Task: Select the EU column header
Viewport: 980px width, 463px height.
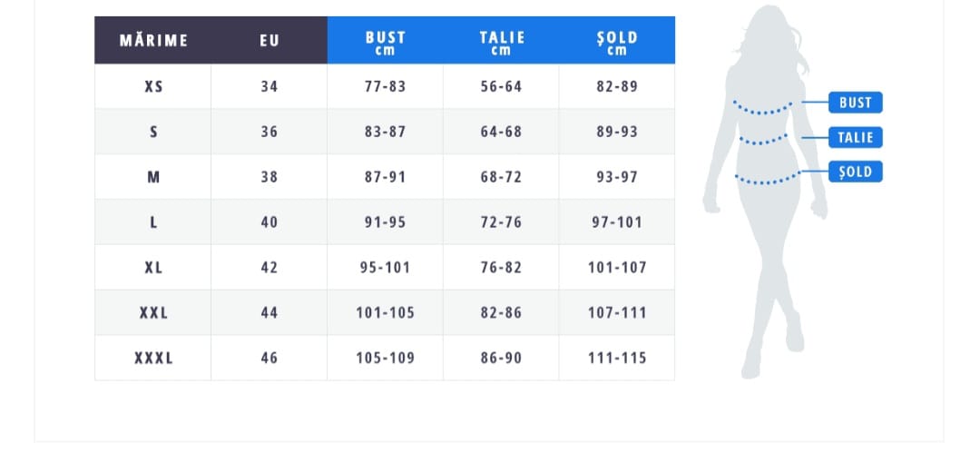Action: coord(269,40)
